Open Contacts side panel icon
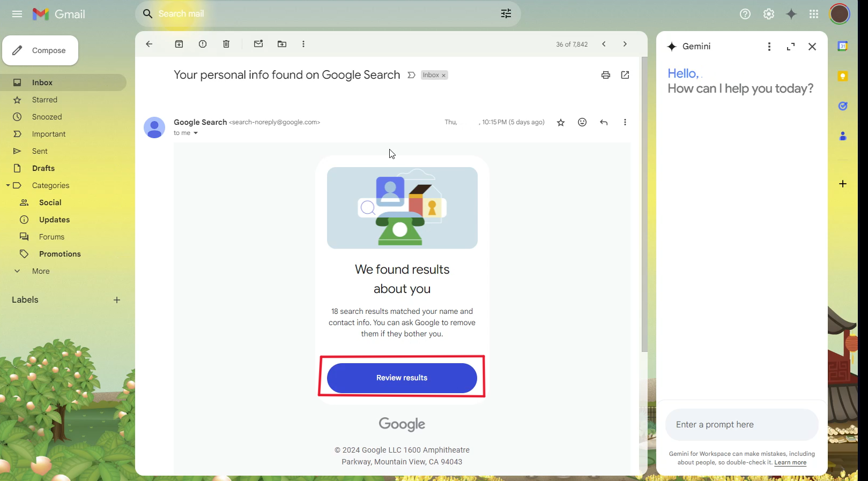The height and width of the screenshot is (481, 868). (x=843, y=136)
